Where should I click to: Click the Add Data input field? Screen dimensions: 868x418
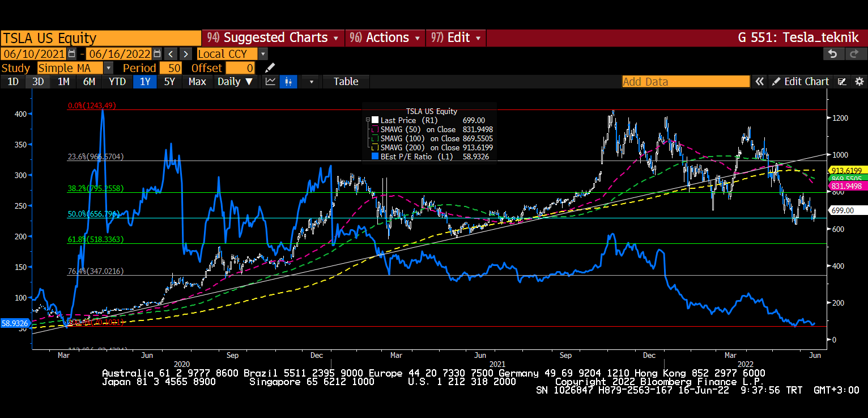click(x=686, y=82)
